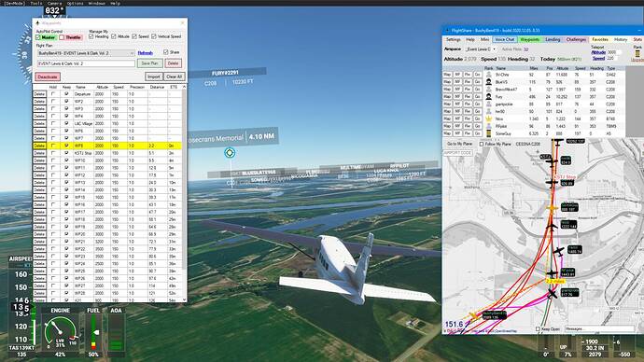Screen dimensions: 644x362
Task: Click the pilot avatar icon beside Fury
Action: (489, 96)
